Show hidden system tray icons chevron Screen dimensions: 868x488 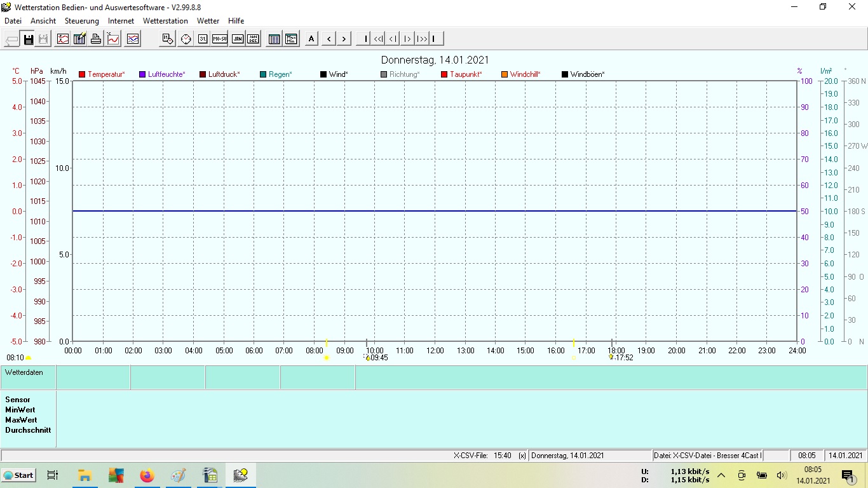[x=721, y=475]
